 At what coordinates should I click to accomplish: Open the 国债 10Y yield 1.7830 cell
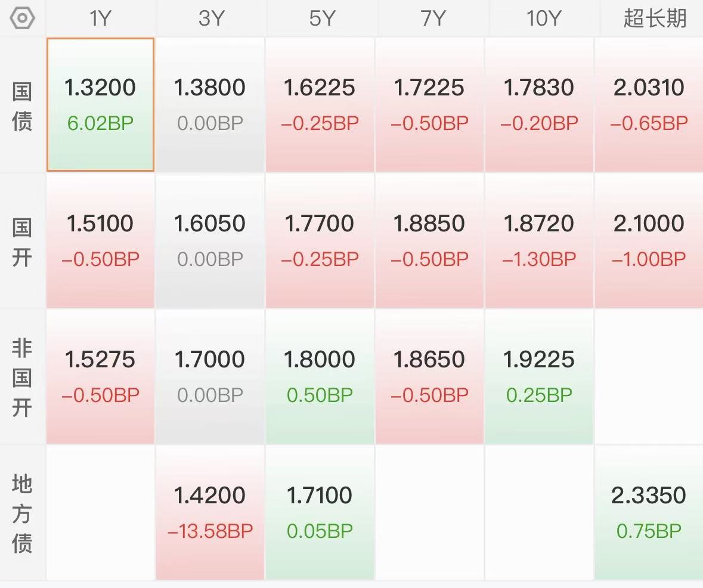(539, 105)
